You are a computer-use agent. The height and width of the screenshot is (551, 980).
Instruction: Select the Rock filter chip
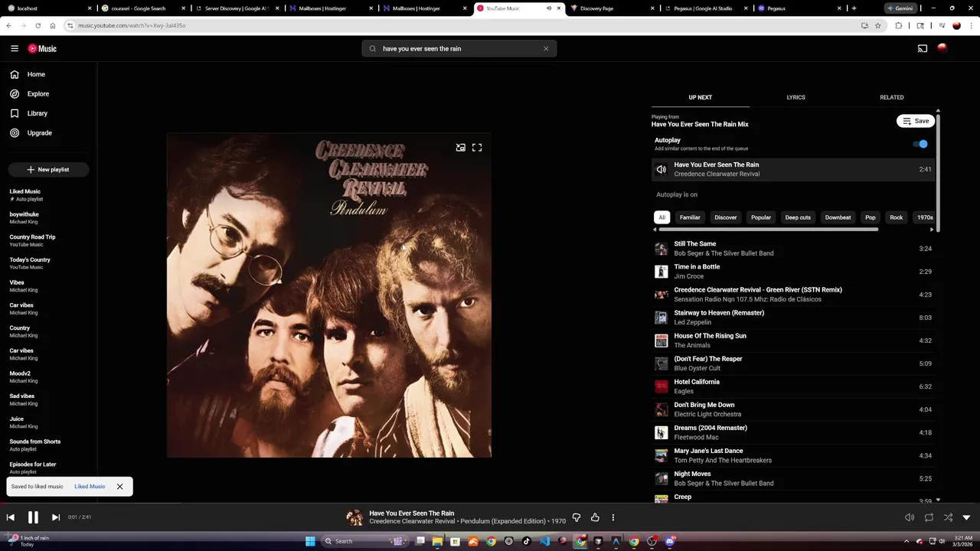pyautogui.click(x=896, y=217)
